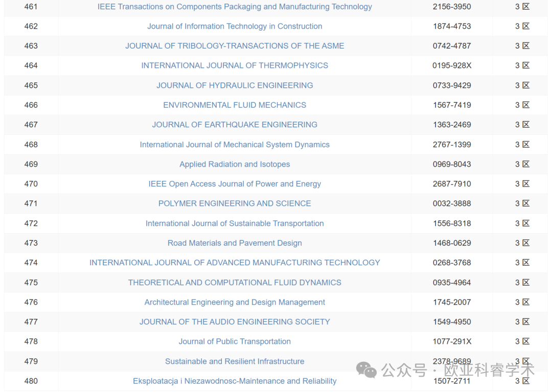Open JOURNAL OF THE AUDIO ENGINEERING SOCIETY link
The image size is (552, 392).
click(x=235, y=322)
